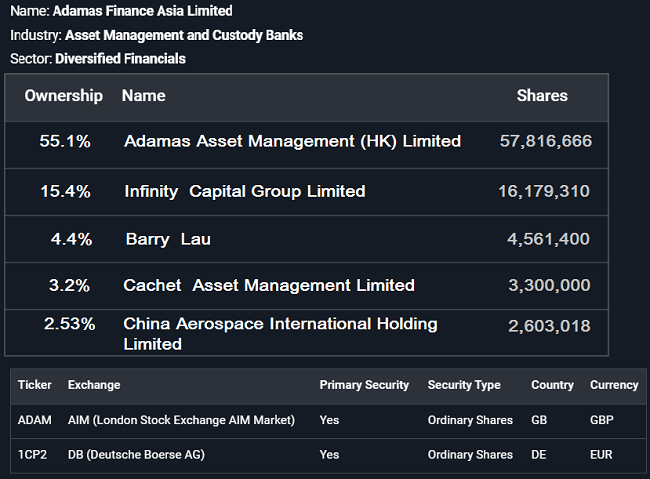Viewport: 650px width, 479px height.
Task: Select the 1CP2 ticker cell
Action: tap(32, 455)
